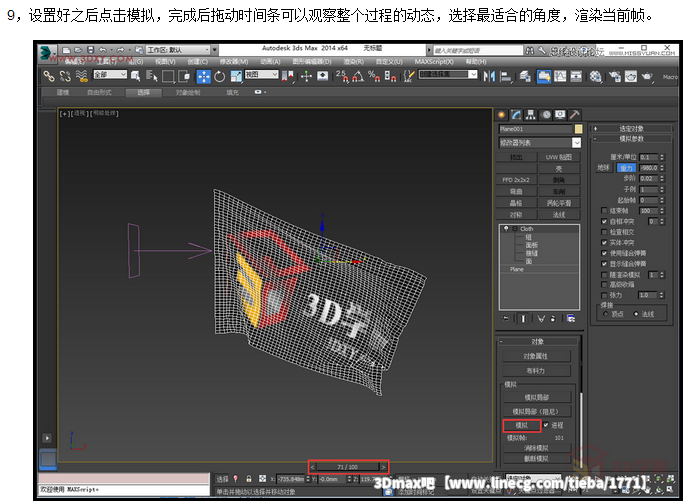686x502 pixels.
Task: Switch to the 自由形式 ribbon tab
Action: [99, 92]
